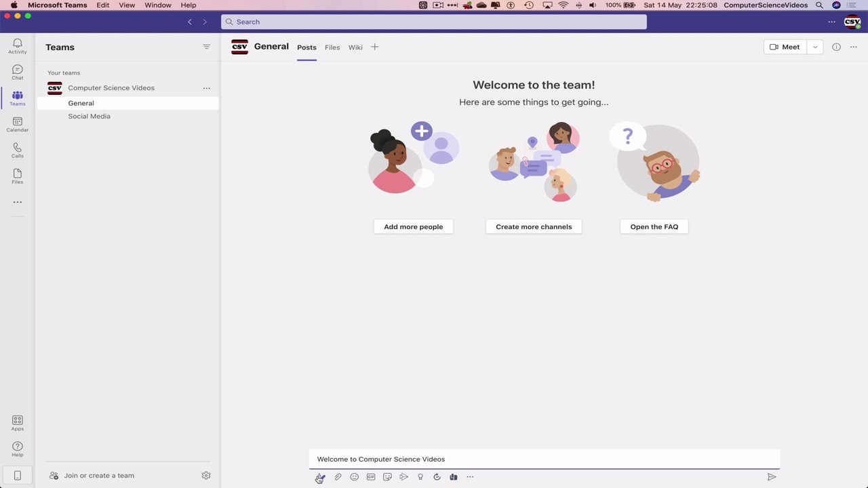Open Time Machine menu bar icon
The height and width of the screenshot is (488, 868).
(529, 5)
